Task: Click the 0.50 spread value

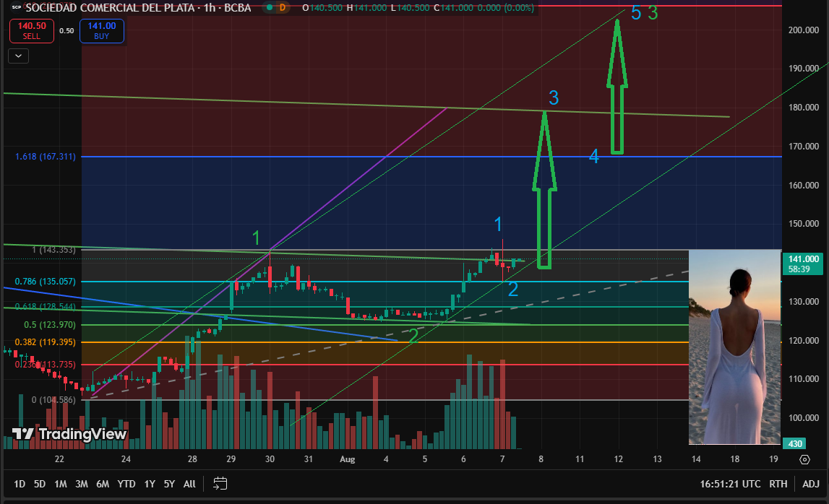Action: pyautogui.click(x=66, y=30)
